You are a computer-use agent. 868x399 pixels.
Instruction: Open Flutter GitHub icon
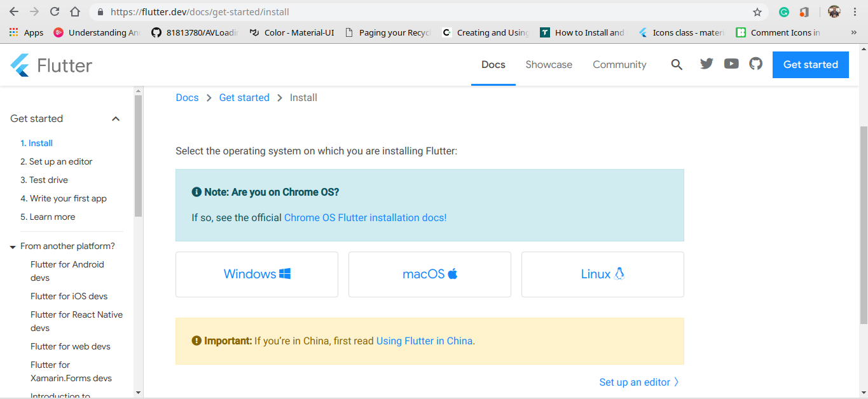click(755, 64)
